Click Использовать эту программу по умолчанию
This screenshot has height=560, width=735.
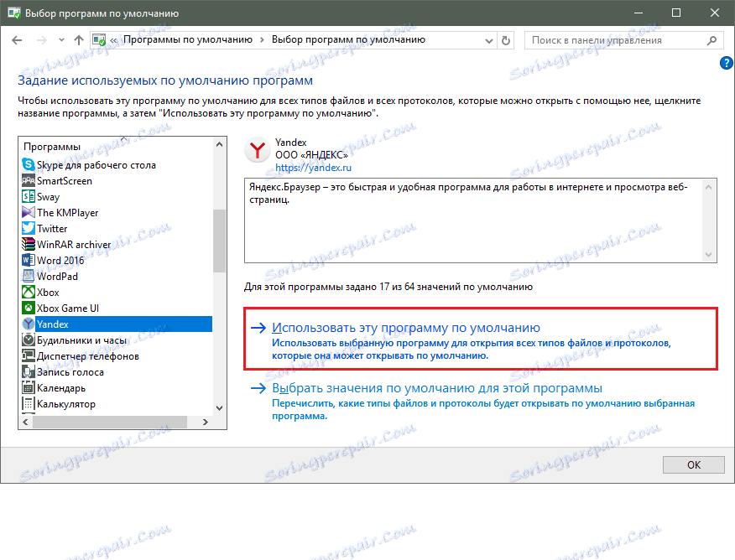(x=406, y=328)
